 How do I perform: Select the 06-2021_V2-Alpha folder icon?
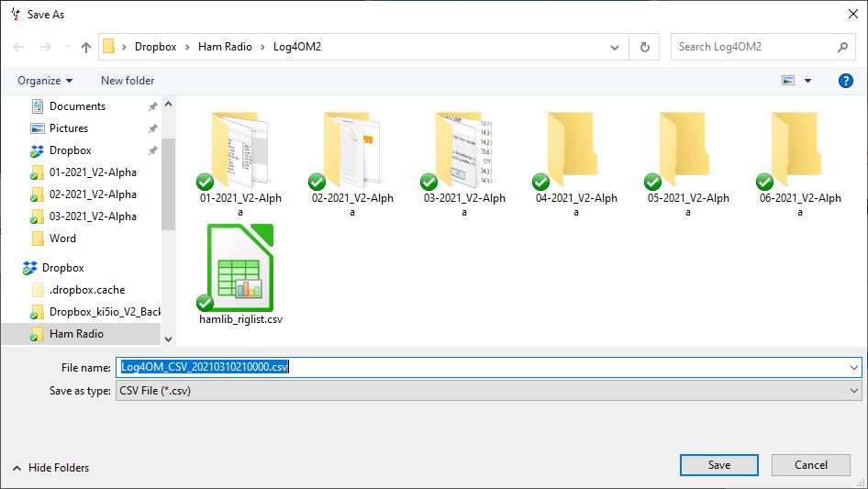pos(796,150)
